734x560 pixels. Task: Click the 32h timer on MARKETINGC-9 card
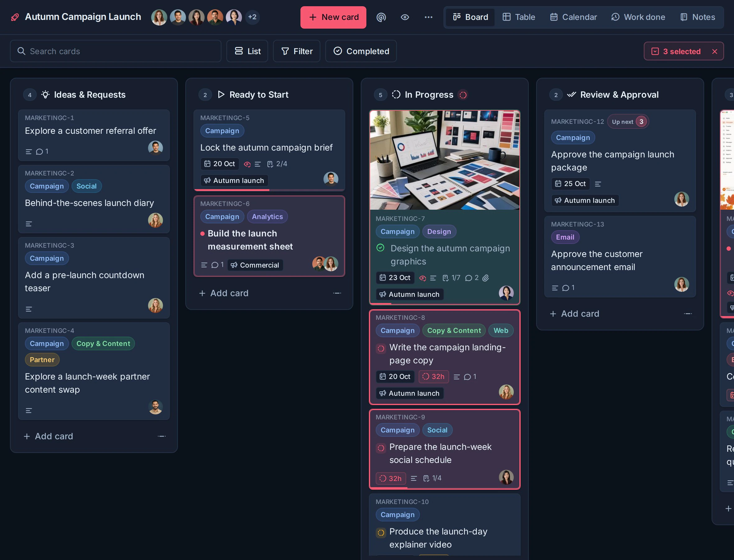391,478
